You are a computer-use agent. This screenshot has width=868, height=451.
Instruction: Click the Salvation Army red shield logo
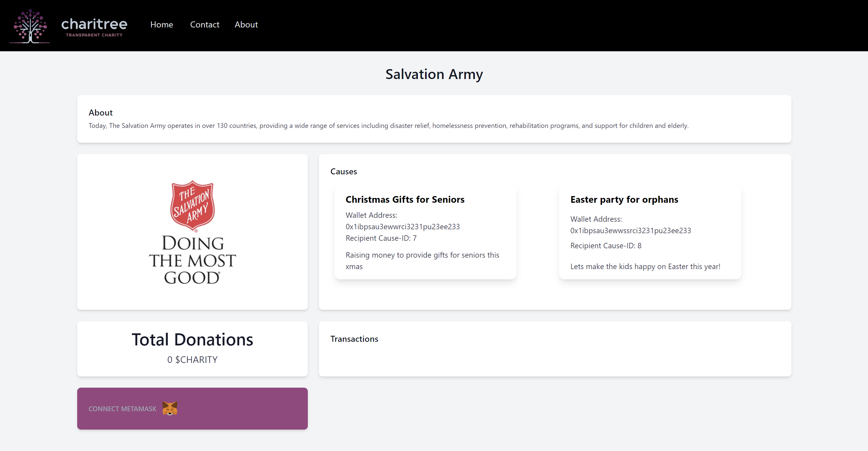[192, 205]
